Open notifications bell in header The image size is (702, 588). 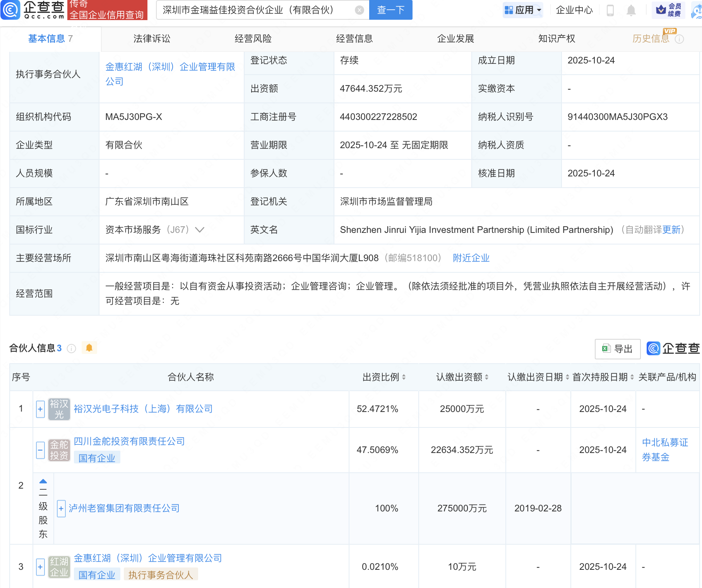(631, 10)
